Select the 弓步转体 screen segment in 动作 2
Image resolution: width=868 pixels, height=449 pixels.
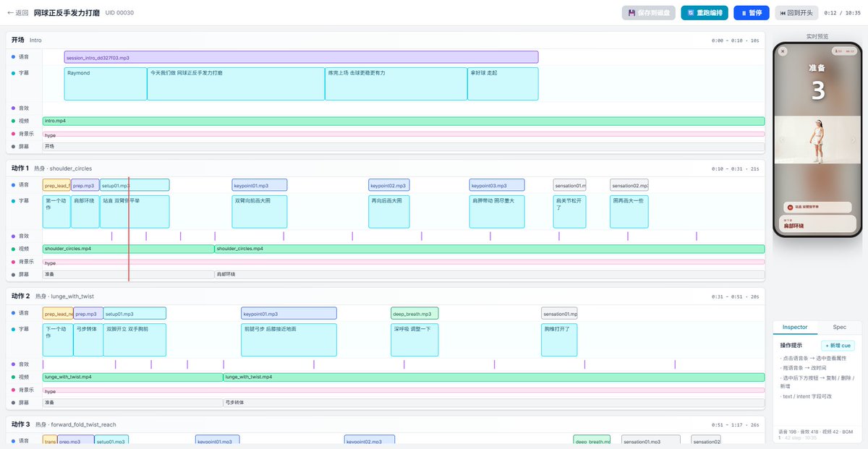tap(494, 403)
